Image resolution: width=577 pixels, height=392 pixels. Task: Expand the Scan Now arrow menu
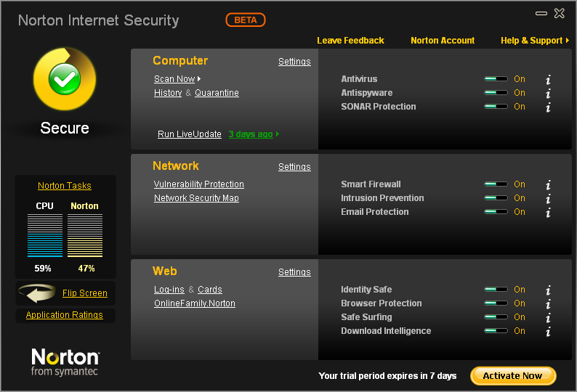pos(199,79)
